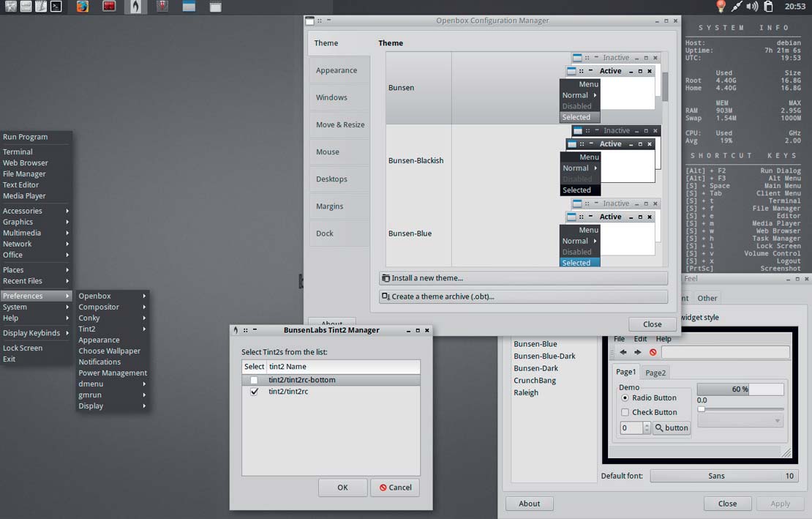Choose Run Program from the desktop menu

coord(36,137)
